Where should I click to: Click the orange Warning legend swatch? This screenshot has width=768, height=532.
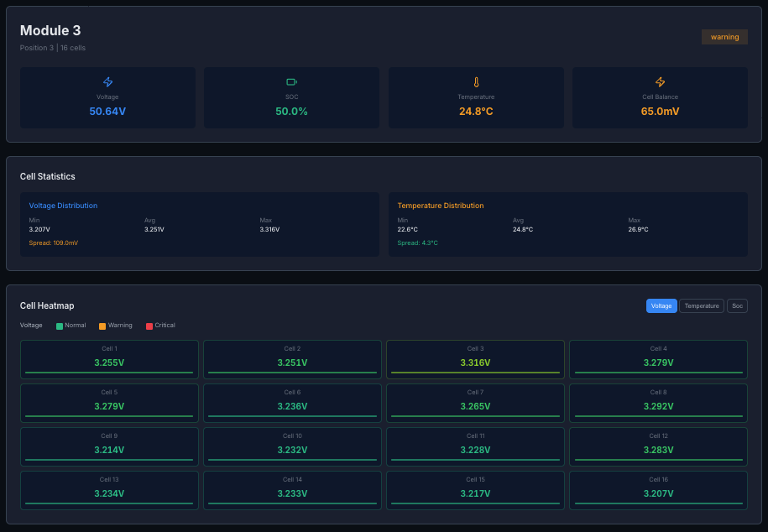point(102,326)
